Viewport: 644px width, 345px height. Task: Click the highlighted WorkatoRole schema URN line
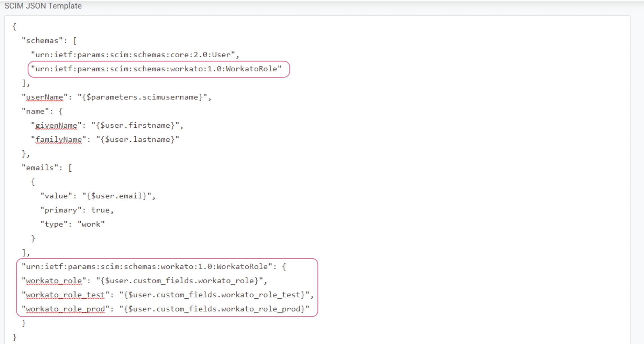click(x=156, y=69)
